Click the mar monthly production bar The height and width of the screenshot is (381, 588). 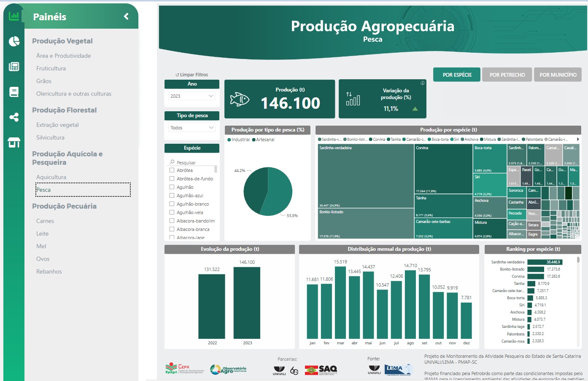(340, 302)
